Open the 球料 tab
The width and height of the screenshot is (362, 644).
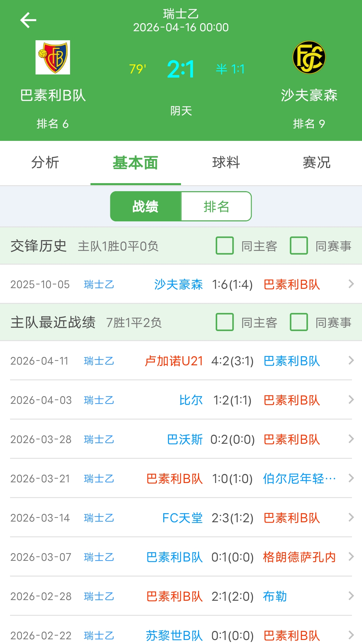(x=226, y=163)
